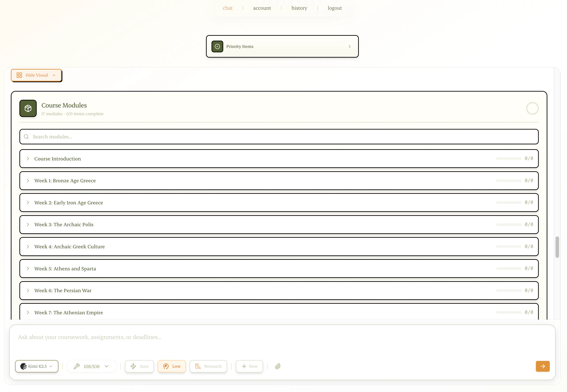Image resolution: width=567 pixels, height=392 pixels.
Task: Toggle Low reasoning effort
Action: point(172,366)
